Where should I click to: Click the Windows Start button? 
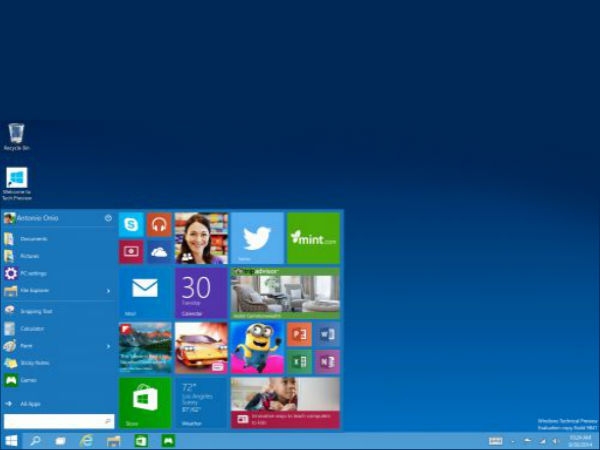pyautogui.click(x=11, y=441)
